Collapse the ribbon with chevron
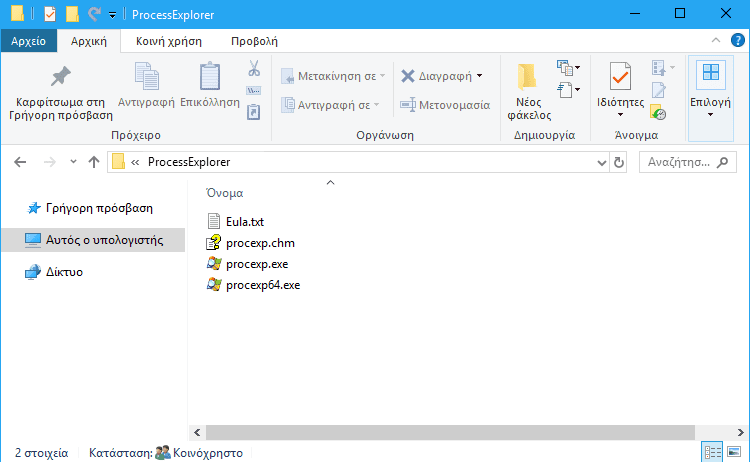This screenshot has width=750, height=462. tap(716, 41)
